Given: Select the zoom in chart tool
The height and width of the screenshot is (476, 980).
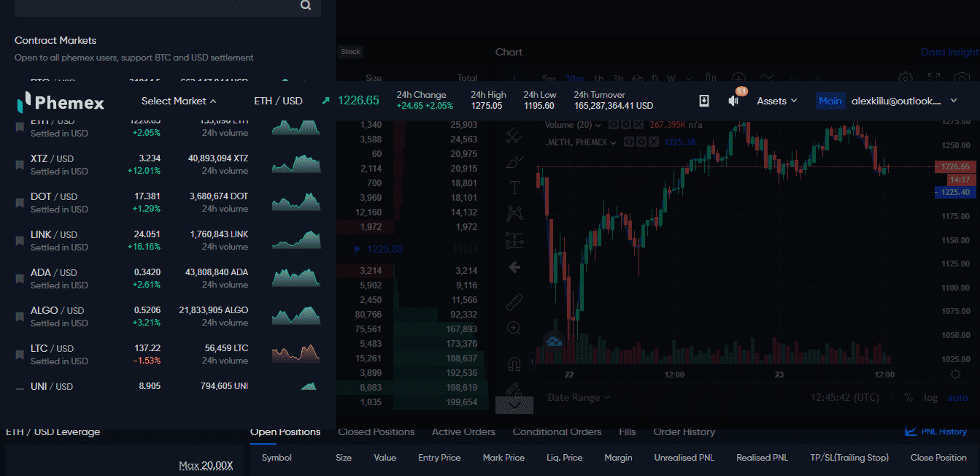Looking at the screenshot, I should [x=514, y=328].
